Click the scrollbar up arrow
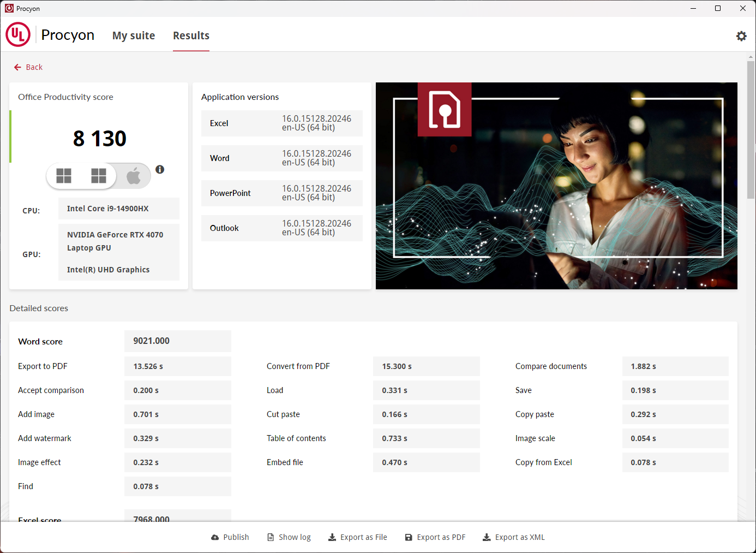The height and width of the screenshot is (553, 756). click(x=751, y=56)
